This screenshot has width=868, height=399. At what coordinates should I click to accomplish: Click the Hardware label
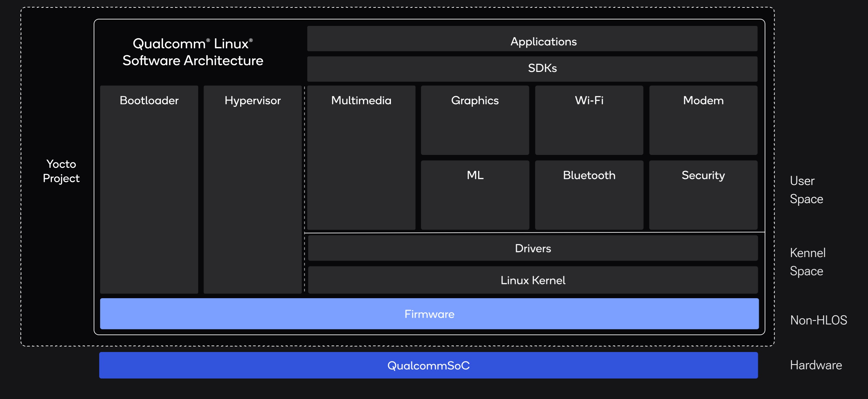point(815,365)
